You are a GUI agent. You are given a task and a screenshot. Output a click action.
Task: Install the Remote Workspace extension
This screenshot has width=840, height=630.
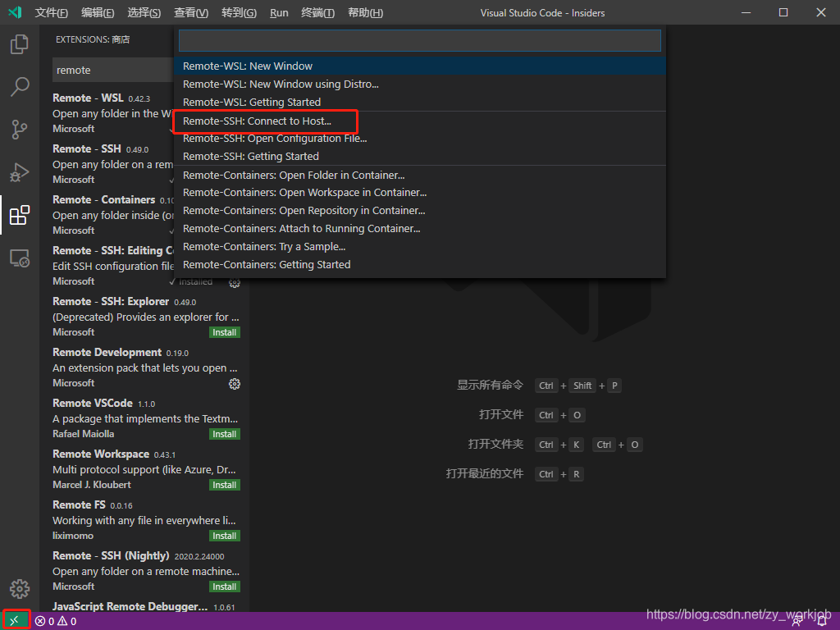point(225,485)
